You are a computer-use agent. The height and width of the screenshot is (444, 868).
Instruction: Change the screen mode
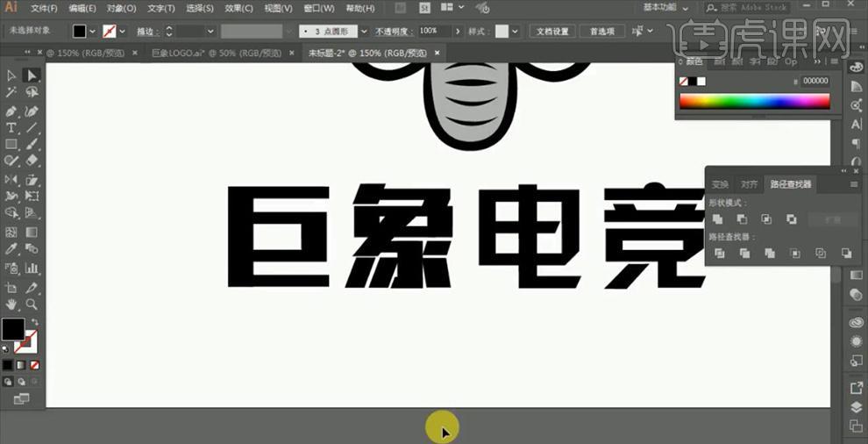21,398
